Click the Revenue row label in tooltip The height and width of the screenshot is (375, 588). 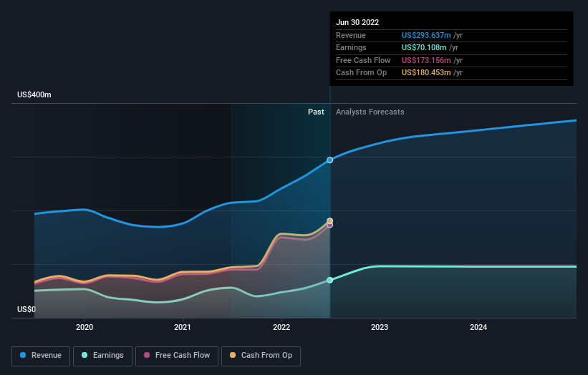[x=351, y=35]
